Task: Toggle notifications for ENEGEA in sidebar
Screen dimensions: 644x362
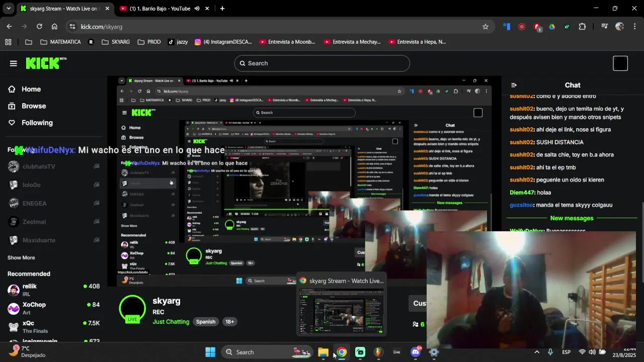Action: click(96, 203)
